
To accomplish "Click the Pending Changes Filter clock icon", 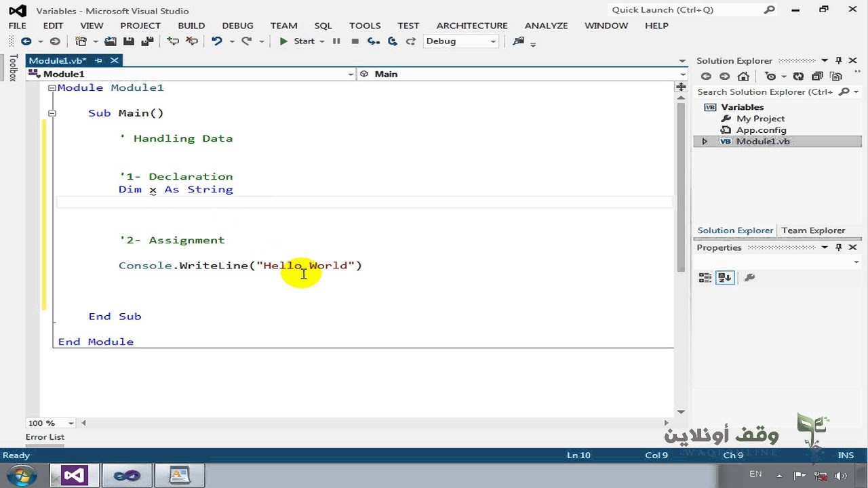I will point(770,77).
